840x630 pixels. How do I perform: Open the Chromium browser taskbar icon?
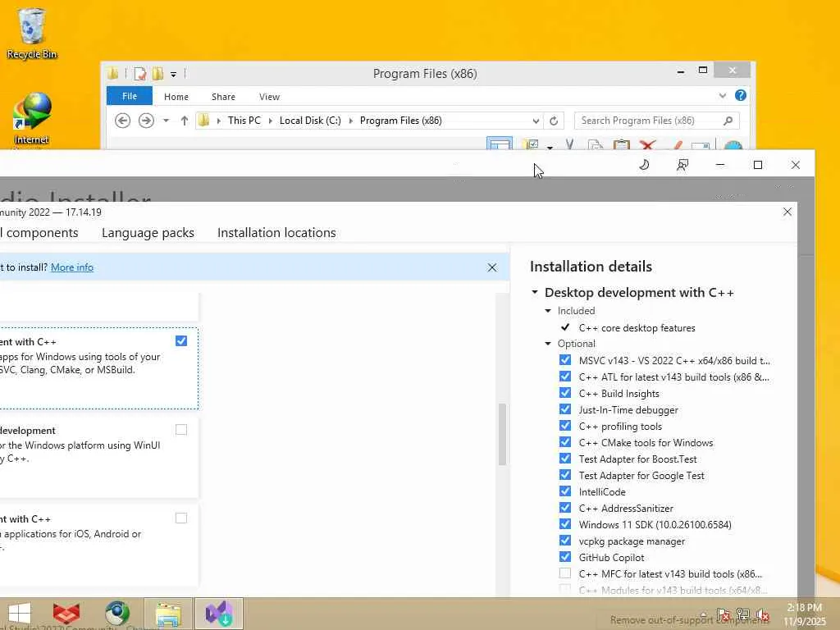[x=117, y=614]
